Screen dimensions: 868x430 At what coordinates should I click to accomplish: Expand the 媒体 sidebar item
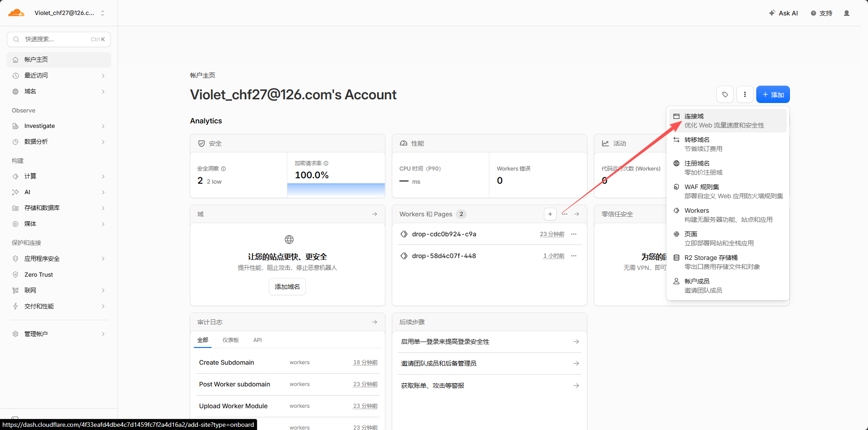point(59,224)
